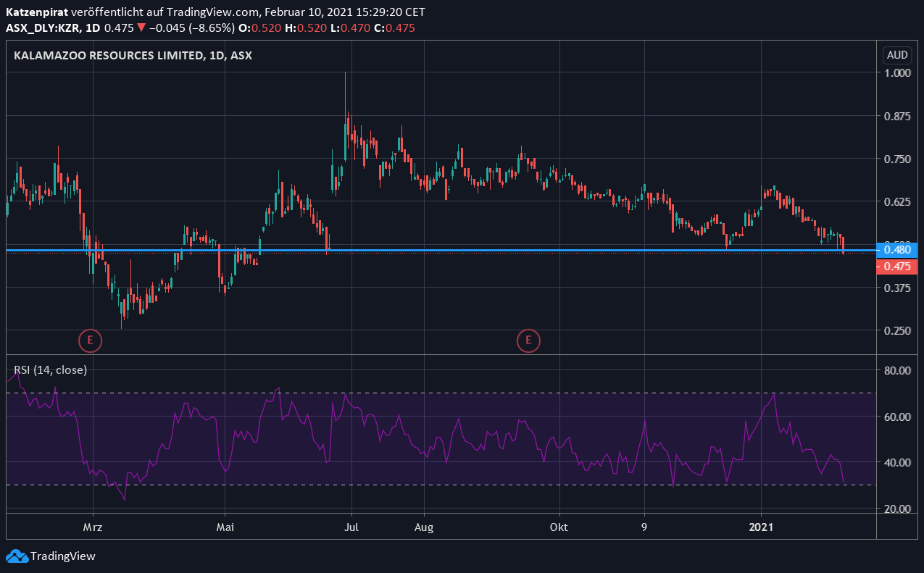Click the Mai label on time axis

(x=225, y=527)
